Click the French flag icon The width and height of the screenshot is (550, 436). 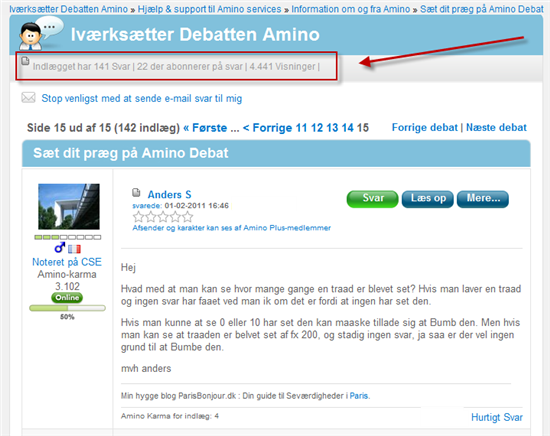click(74, 249)
